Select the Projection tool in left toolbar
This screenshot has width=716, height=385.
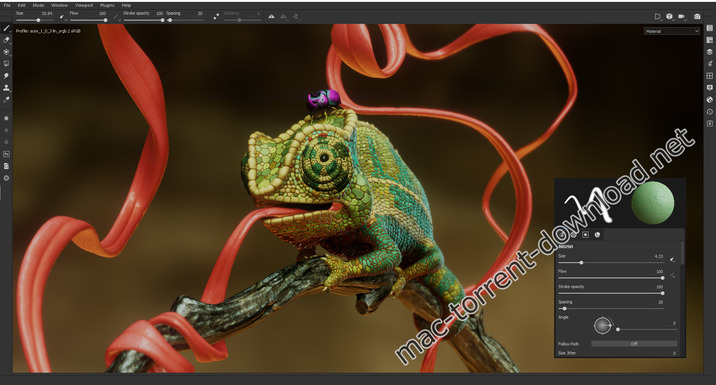6,52
